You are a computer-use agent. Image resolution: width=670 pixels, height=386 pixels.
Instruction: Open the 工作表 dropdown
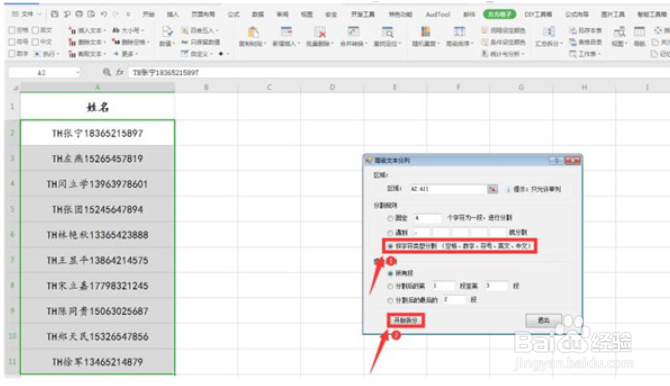tap(585, 54)
